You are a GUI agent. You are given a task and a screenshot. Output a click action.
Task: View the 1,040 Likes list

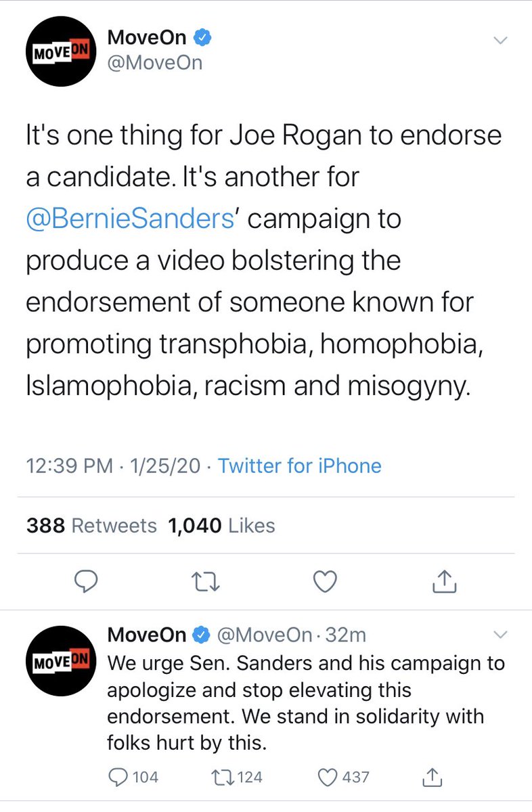(x=221, y=525)
